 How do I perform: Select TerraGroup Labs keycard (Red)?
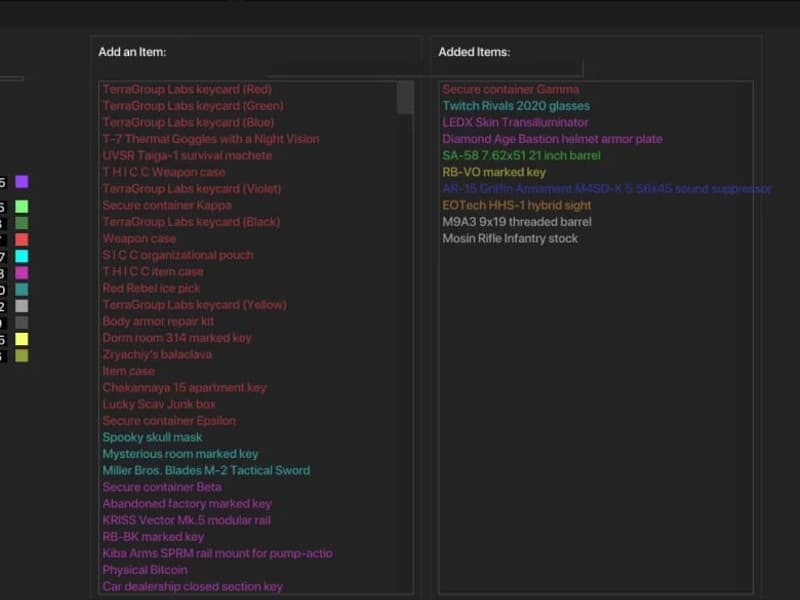[x=187, y=89]
